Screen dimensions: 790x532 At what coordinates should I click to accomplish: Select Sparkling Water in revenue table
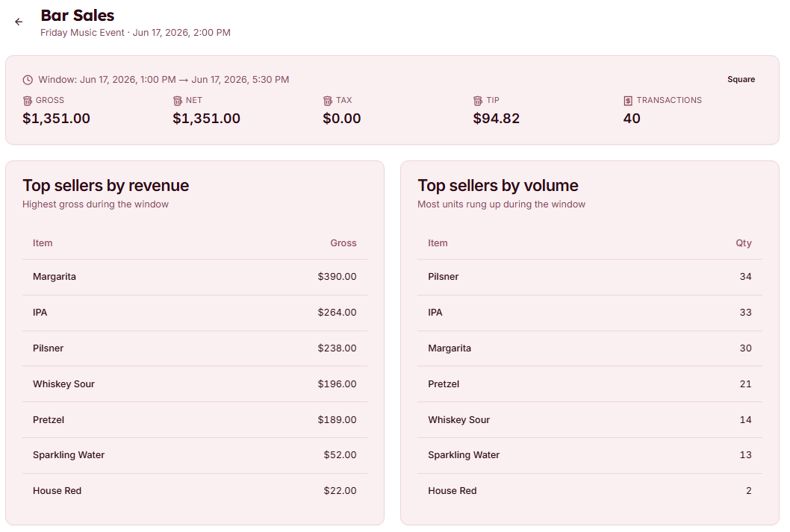(194, 455)
